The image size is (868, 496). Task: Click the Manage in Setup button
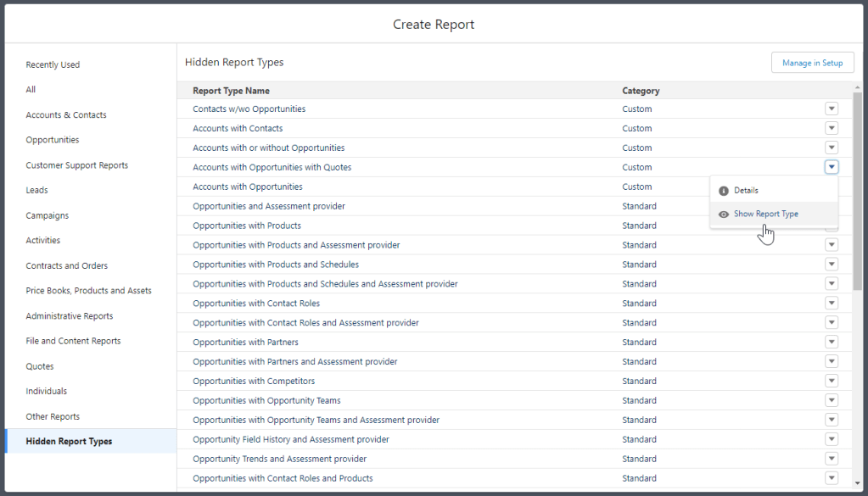point(812,63)
